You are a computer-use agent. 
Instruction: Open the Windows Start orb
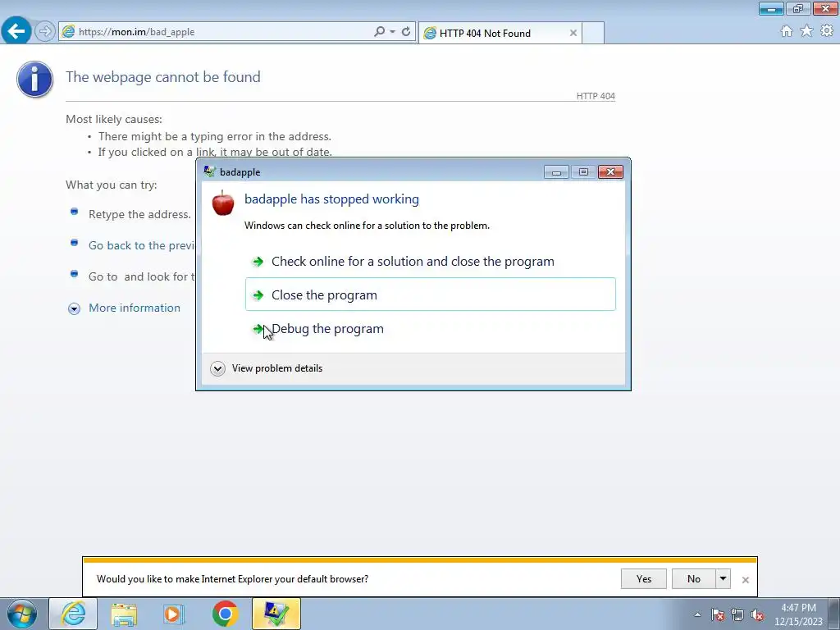pyautogui.click(x=22, y=614)
